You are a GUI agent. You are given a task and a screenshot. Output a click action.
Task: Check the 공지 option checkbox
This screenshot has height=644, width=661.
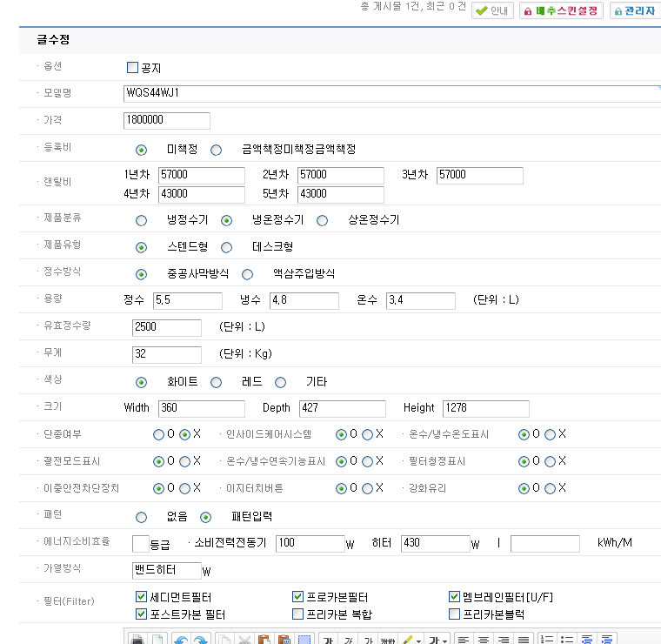133,68
